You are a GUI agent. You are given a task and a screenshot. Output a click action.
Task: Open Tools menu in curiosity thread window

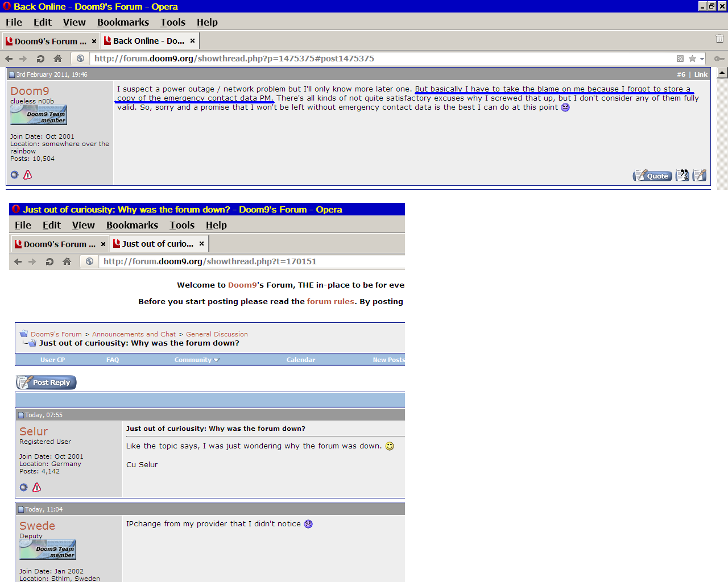pyautogui.click(x=182, y=225)
